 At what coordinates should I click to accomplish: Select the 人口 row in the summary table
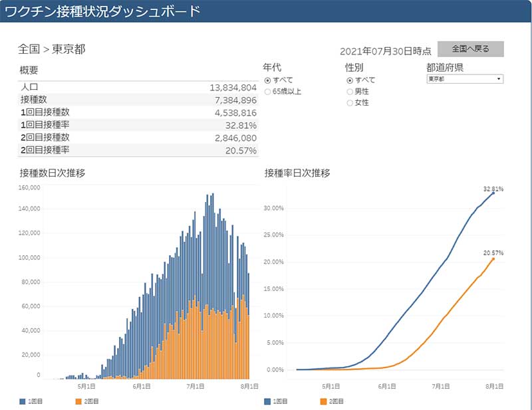tap(138, 87)
